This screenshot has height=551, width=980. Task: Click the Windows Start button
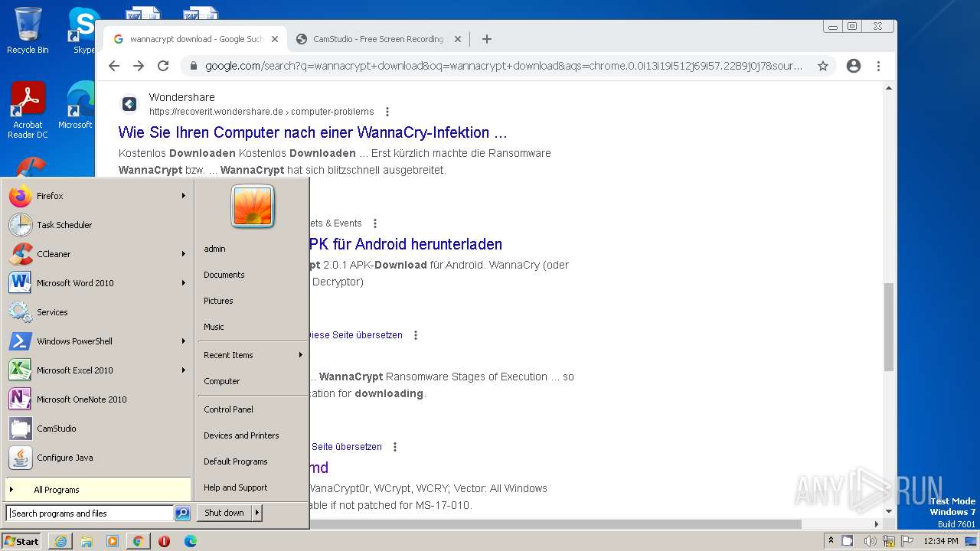21,541
